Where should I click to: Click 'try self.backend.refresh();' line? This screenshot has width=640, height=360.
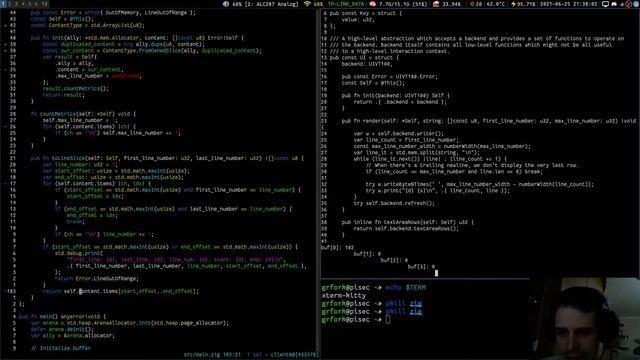(394, 203)
